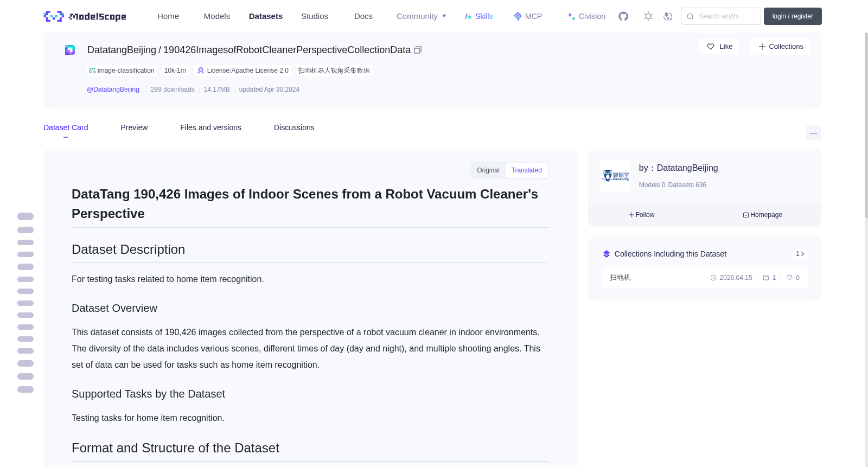Click the Dataset Overview heading
Image resolution: width=868 pixels, height=467 pixels.
click(x=114, y=308)
